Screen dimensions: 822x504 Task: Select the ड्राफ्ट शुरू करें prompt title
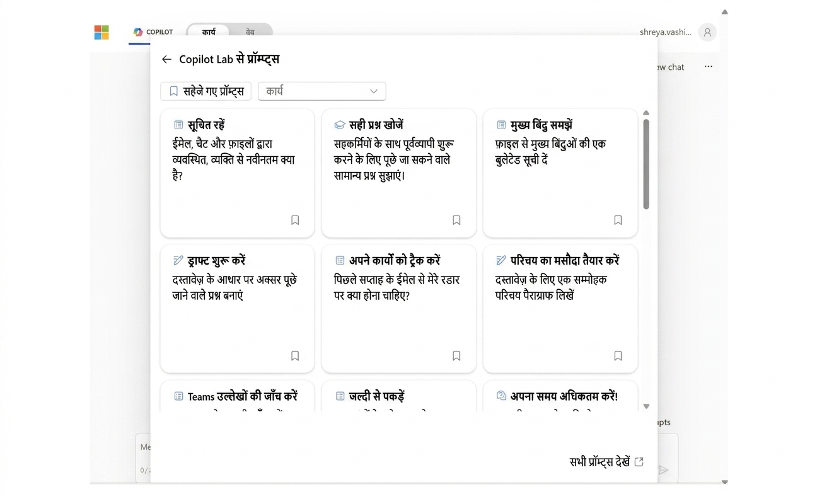pos(216,260)
